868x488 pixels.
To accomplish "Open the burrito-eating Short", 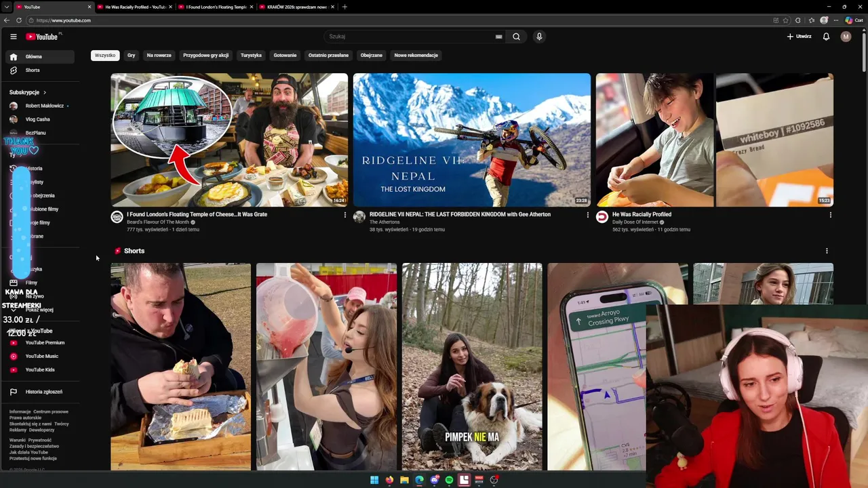I will [180, 367].
